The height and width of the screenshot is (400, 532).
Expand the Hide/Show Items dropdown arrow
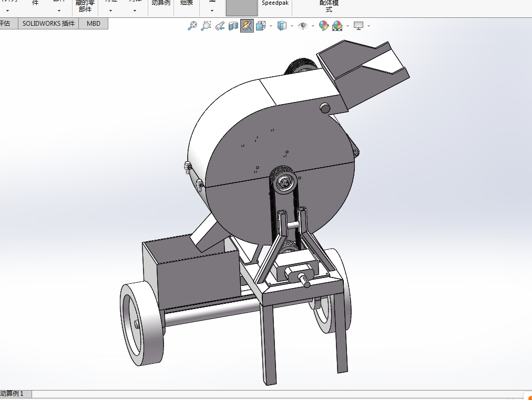coord(312,26)
